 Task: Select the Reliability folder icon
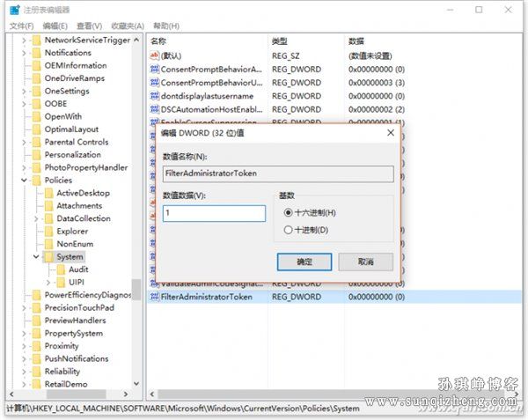37,372
